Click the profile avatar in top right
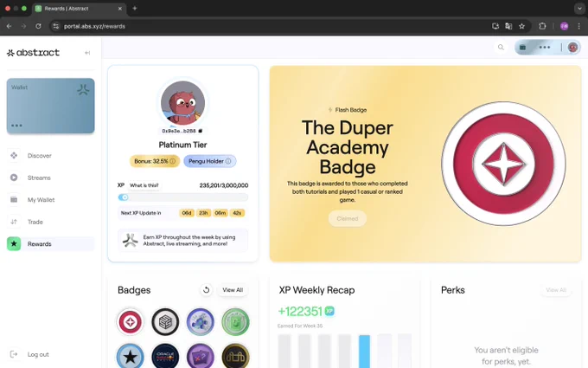Screen dimensions: 588x368 click(572, 48)
